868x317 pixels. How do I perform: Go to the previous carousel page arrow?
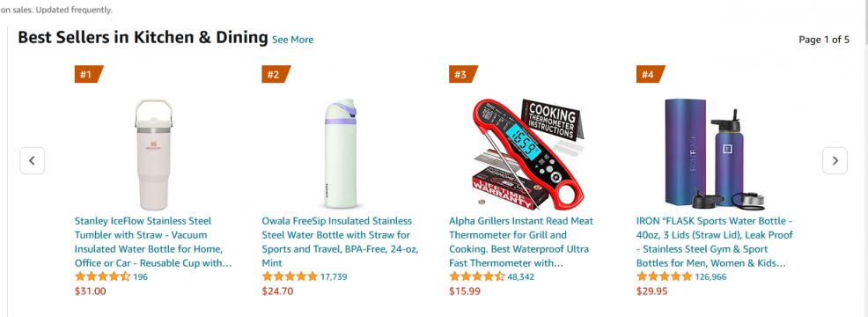32,161
